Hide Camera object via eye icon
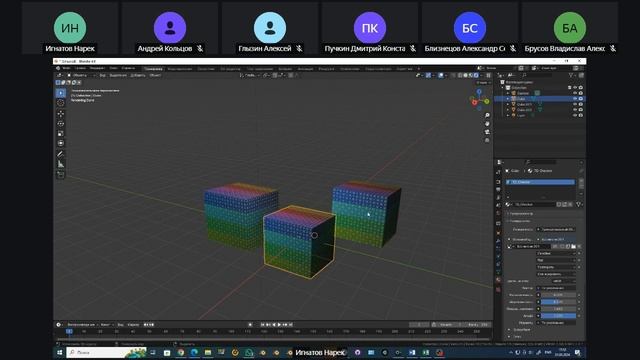The width and height of the screenshot is (640, 360). click(x=575, y=93)
